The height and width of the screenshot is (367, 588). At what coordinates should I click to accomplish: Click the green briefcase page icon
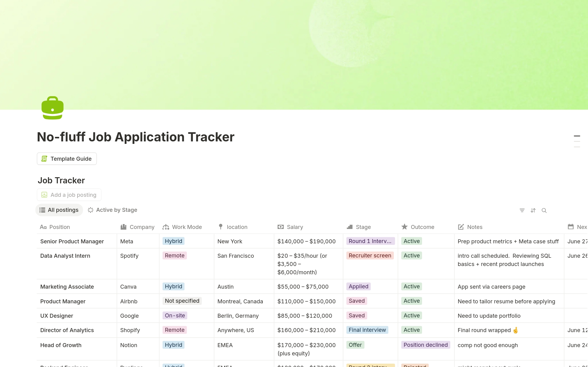52,108
